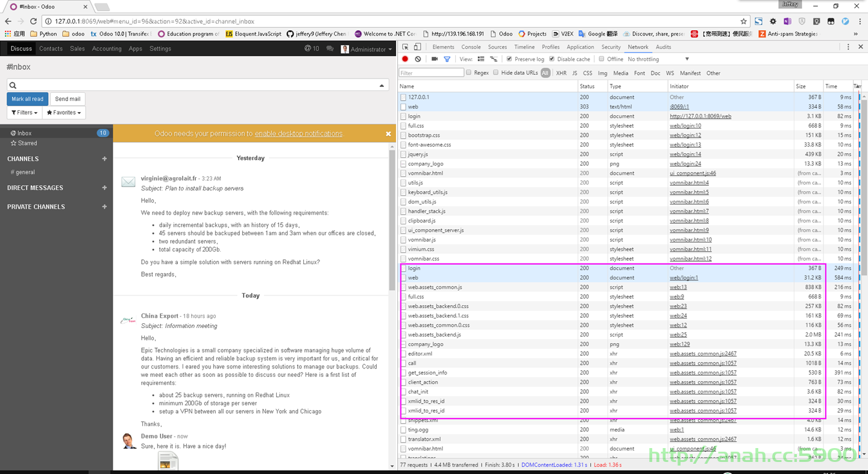This screenshot has width=868, height=474.
Task: Clear the network log with the clear icon
Action: [x=418, y=59]
